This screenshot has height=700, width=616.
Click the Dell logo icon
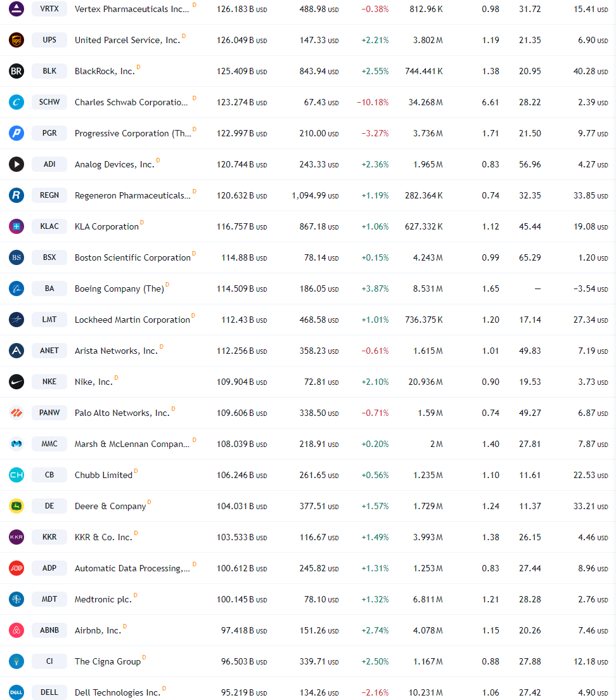16,692
